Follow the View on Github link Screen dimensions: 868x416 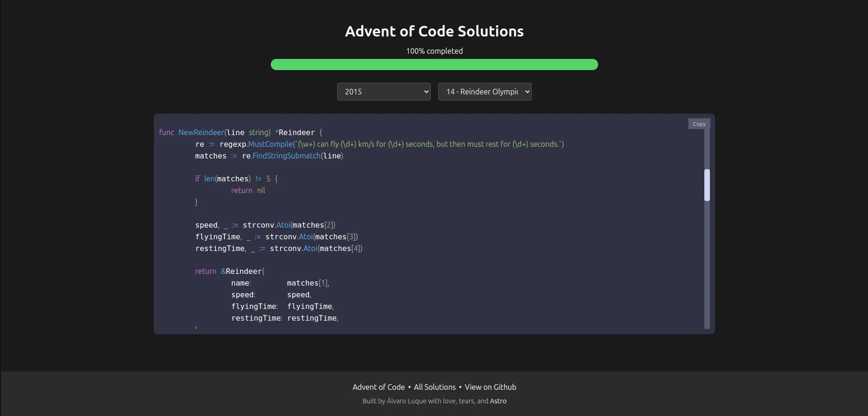490,387
